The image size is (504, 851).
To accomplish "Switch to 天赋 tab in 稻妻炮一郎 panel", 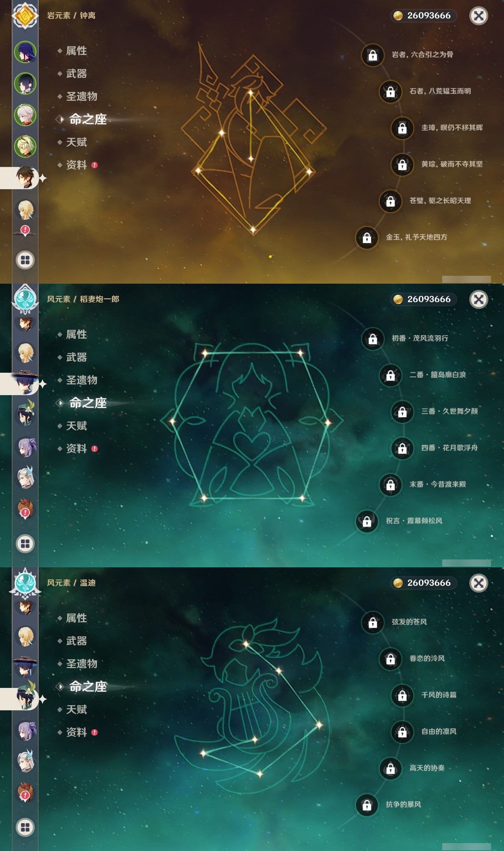I will [x=76, y=426].
